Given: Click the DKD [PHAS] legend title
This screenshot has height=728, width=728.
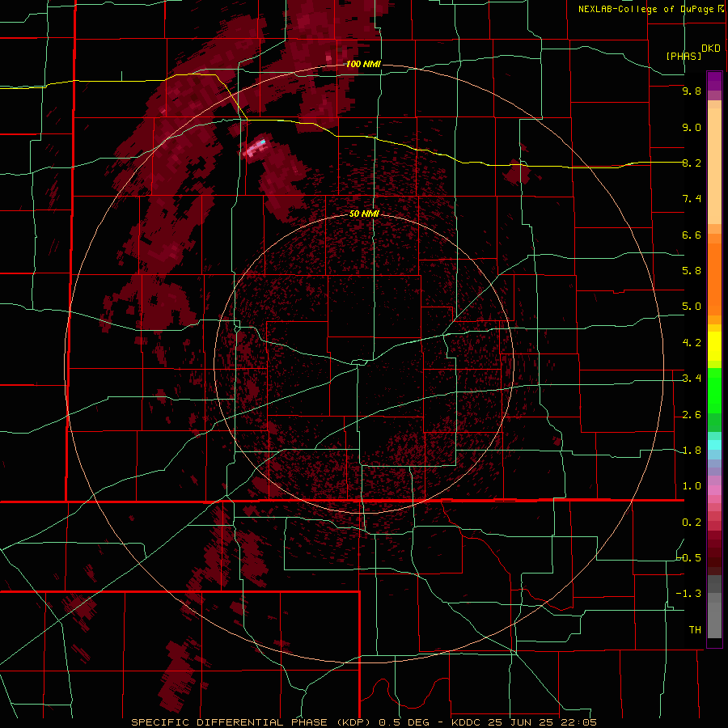Looking at the screenshot, I should [x=693, y=52].
